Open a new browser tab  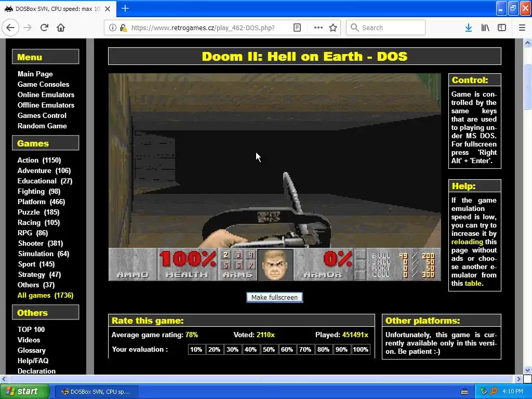point(125,8)
